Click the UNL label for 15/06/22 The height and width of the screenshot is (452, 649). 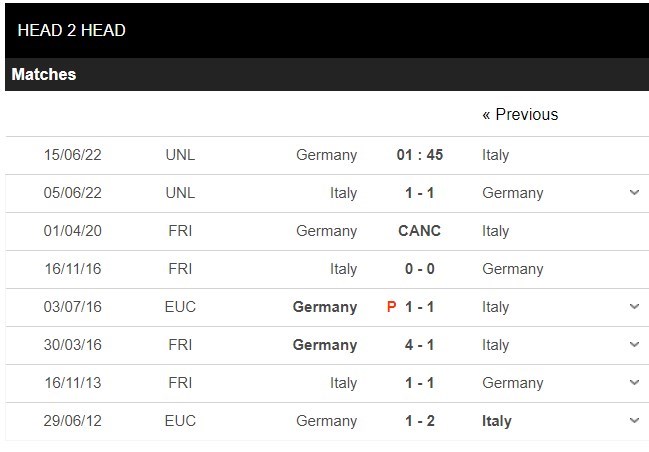click(x=181, y=155)
